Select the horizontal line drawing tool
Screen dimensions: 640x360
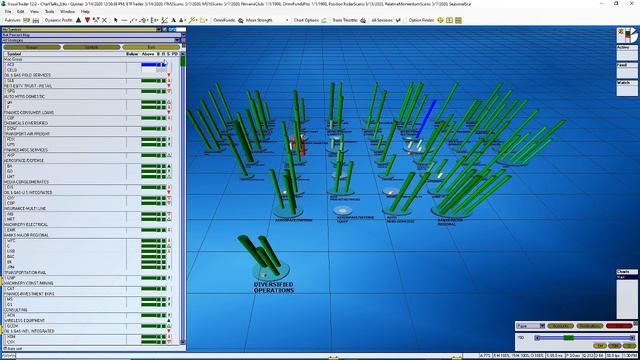[x=124, y=20]
